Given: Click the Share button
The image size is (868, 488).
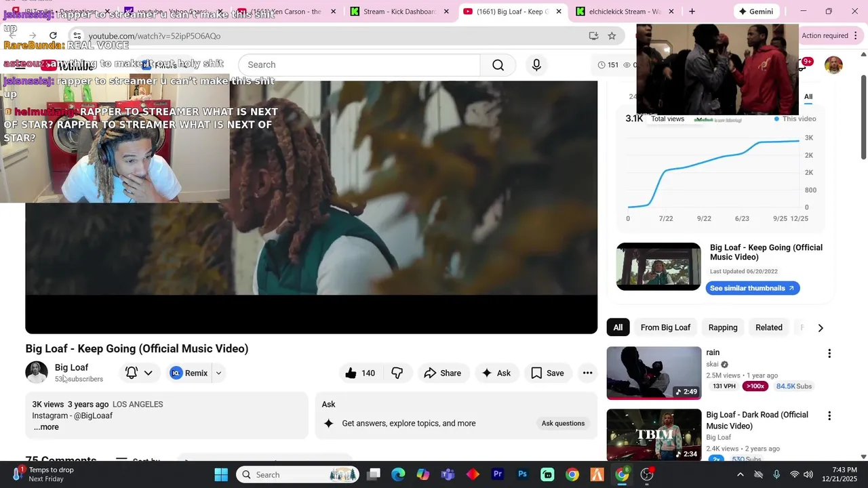Looking at the screenshot, I should [443, 373].
